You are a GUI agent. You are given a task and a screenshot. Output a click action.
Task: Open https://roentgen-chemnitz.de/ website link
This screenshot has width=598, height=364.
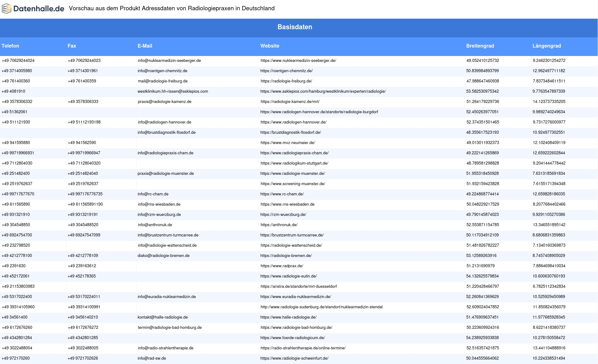pos(287,71)
